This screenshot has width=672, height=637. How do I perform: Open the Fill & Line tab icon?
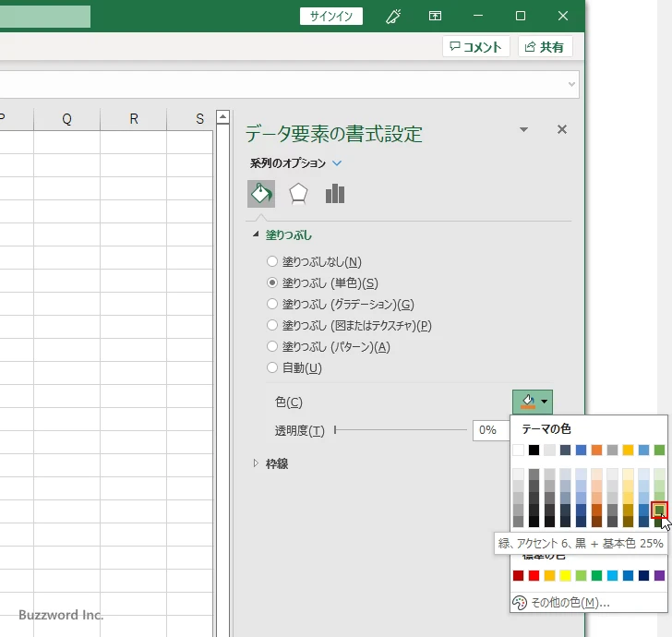click(261, 194)
